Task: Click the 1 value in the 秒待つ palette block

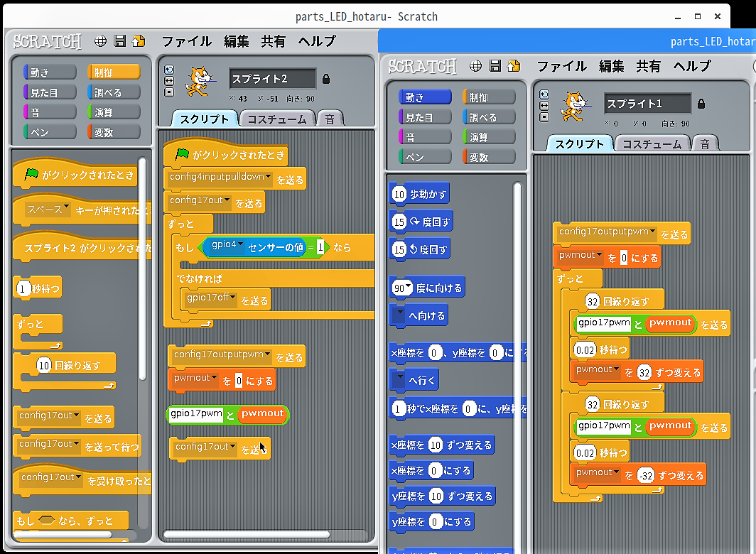Action: click(x=23, y=288)
